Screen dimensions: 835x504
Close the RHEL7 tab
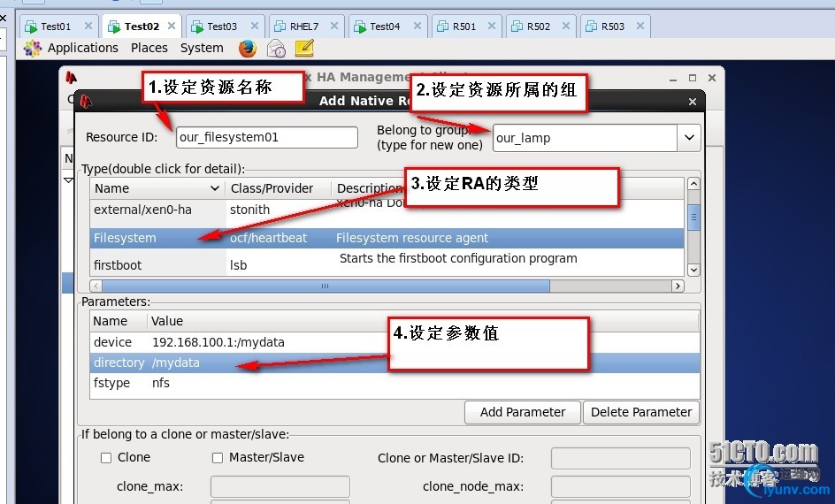(333, 26)
